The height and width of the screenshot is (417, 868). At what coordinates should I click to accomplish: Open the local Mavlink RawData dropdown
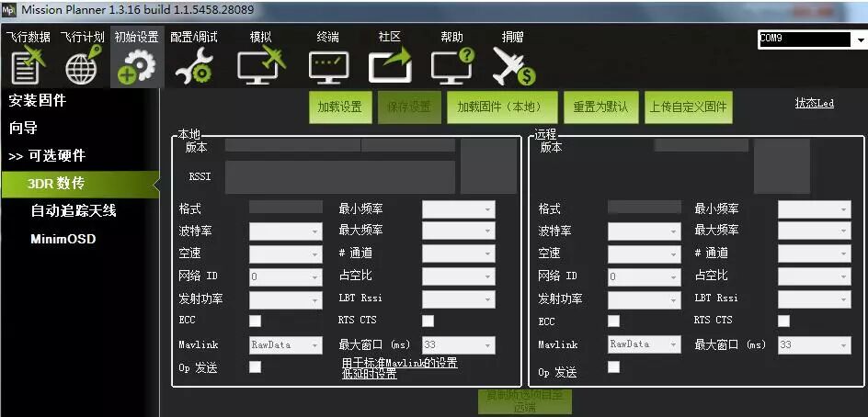286,345
